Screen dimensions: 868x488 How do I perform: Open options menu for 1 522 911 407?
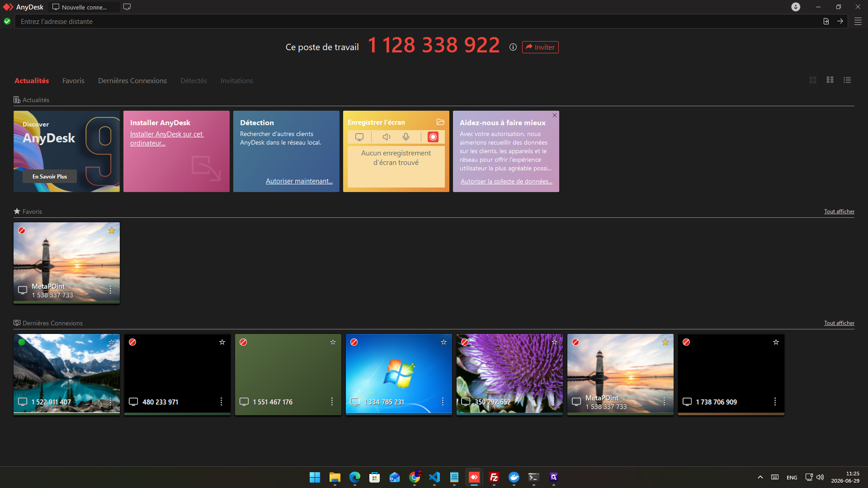tap(110, 401)
